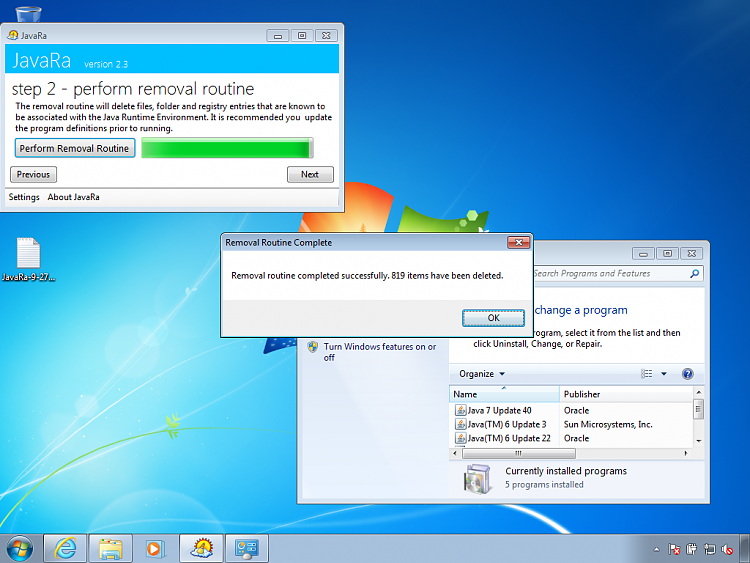This screenshot has height=563, width=750.
Task: Open help in Programs and Features
Action: click(688, 374)
